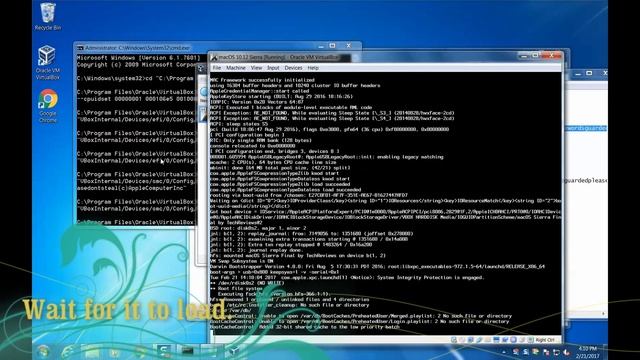This screenshot has width=640, height=360.
Task: Open the Devices menu of the VM window
Action: (293, 68)
